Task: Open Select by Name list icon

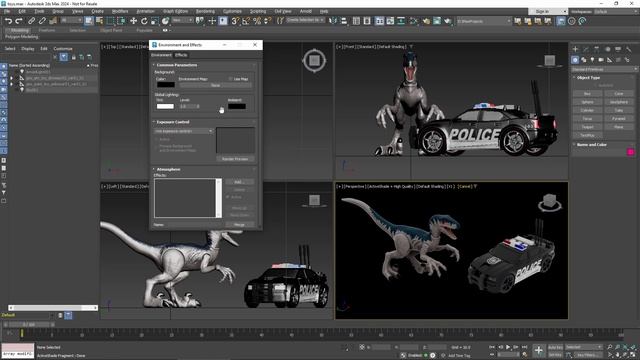Action: point(99,21)
